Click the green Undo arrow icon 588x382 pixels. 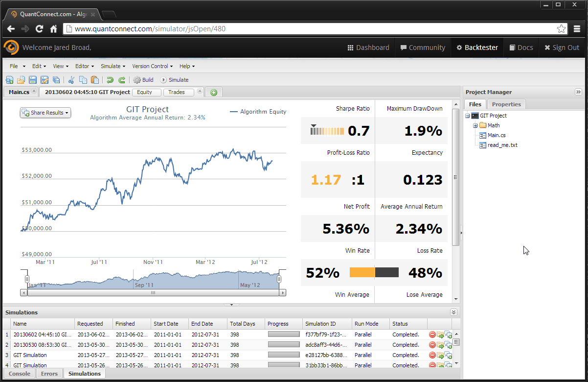(110, 80)
